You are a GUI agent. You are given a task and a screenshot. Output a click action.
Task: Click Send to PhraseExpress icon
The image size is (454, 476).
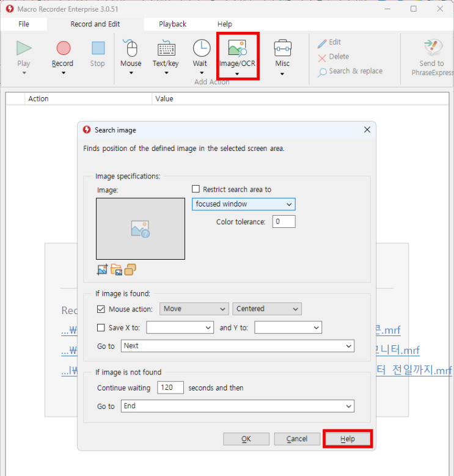pyautogui.click(x=433, y=48)
